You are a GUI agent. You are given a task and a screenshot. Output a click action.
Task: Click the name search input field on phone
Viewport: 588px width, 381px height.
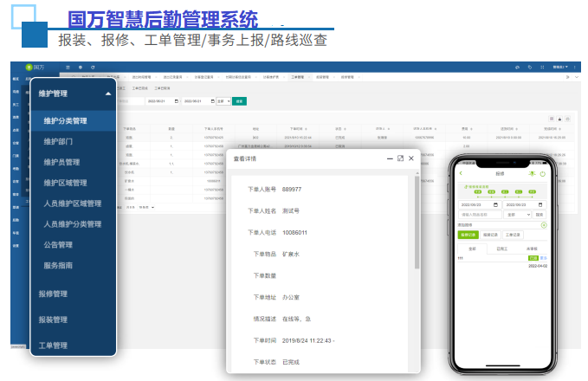tap(480, 214)
